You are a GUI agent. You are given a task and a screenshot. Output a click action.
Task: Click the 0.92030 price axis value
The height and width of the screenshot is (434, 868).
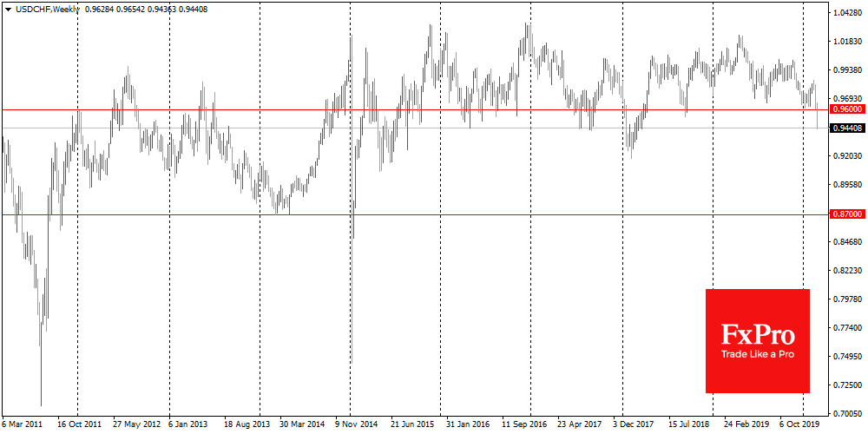[x=847, y=156]
